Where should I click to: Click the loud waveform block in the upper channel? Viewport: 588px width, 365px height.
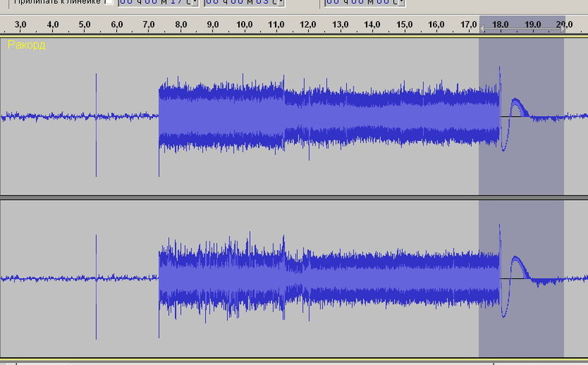329,116
